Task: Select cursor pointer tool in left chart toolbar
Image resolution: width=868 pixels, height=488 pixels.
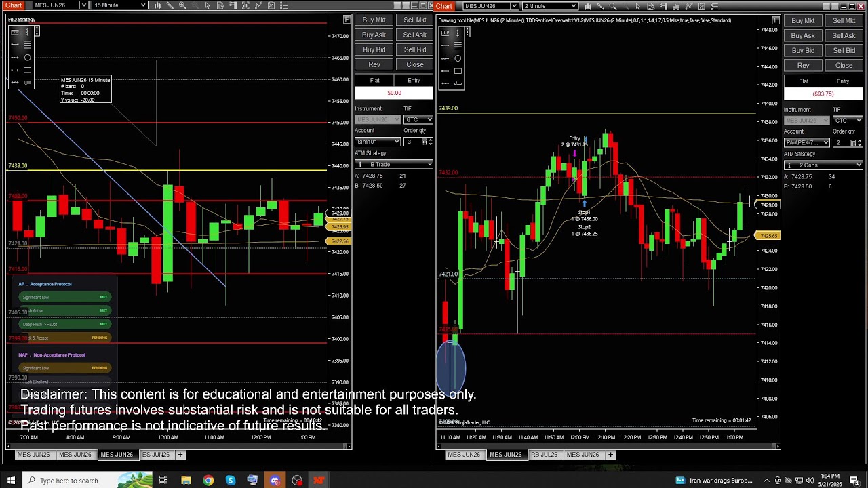Action: pos(208,5)
